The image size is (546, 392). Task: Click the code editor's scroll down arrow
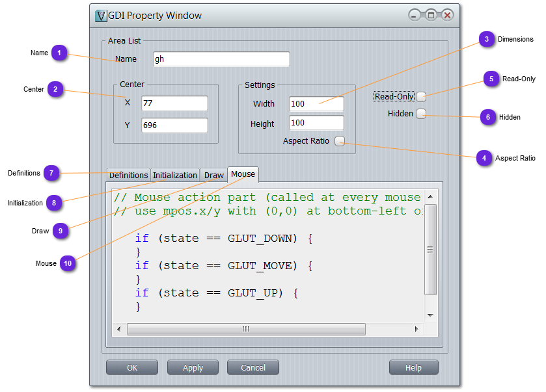[x=430, y=315]
